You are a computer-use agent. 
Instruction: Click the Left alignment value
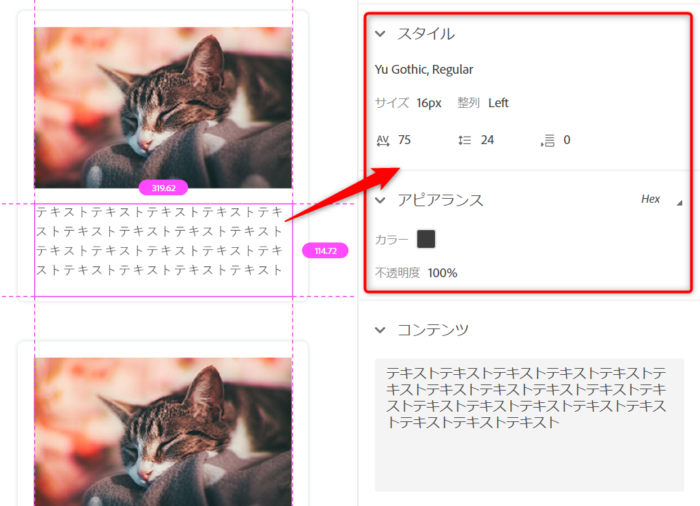coord(498,103)
